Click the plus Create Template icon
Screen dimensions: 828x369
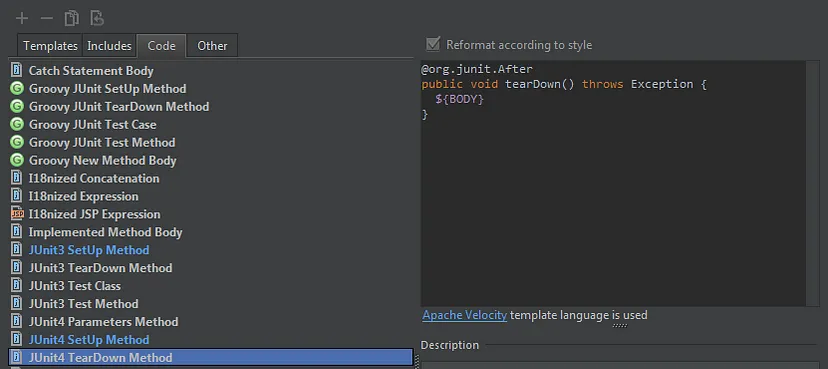coord(22,18)
